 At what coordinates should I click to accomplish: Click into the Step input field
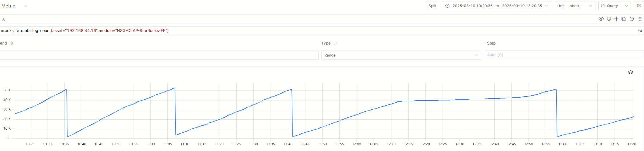click(x=564, y=55)
